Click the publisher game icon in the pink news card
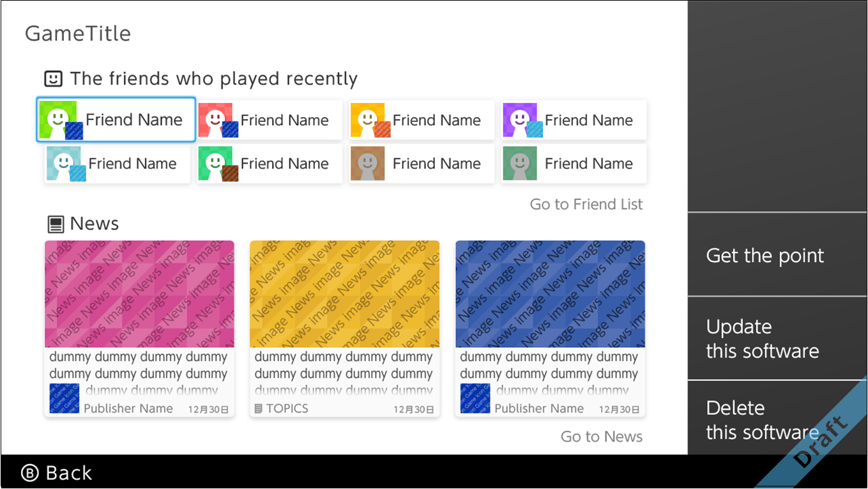This screenshot has height=489, width=868. (65, 398)
